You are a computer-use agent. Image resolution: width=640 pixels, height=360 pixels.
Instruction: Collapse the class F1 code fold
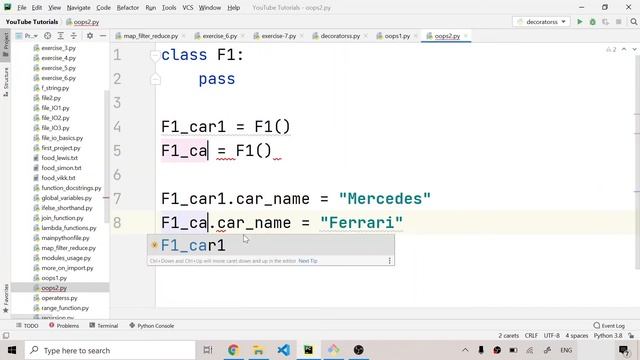coord(155,55)
